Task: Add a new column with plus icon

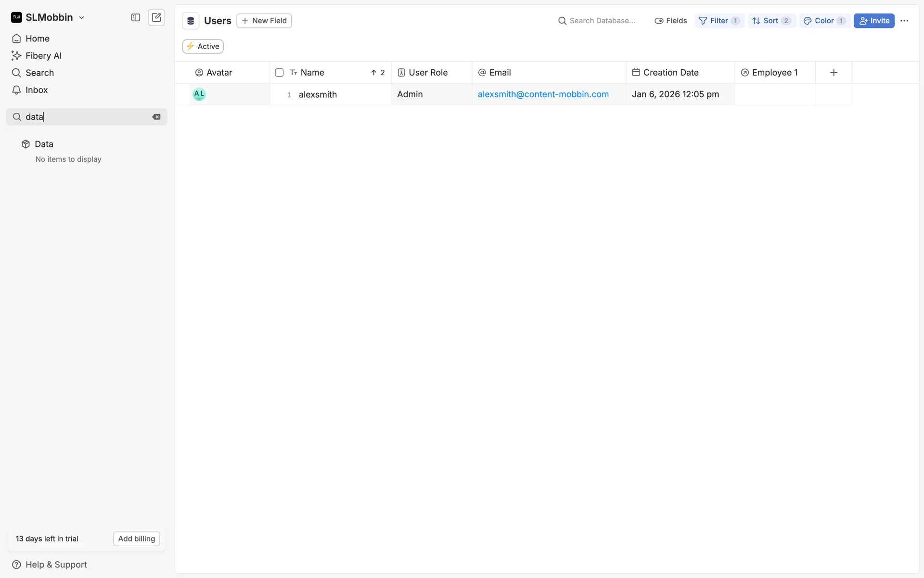Action: coord(834,72)
